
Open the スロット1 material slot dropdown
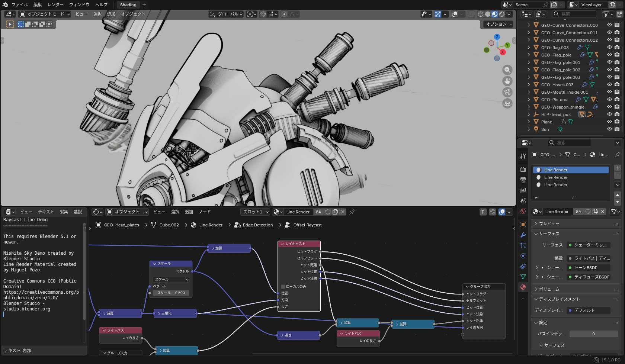[x=255, y=212]
